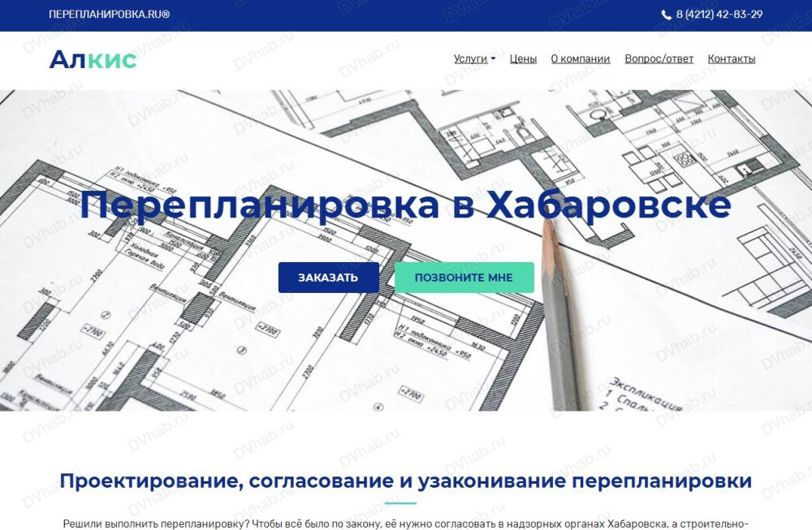Go to the Цены page
The image size is (812, 530).
(523, 58)
